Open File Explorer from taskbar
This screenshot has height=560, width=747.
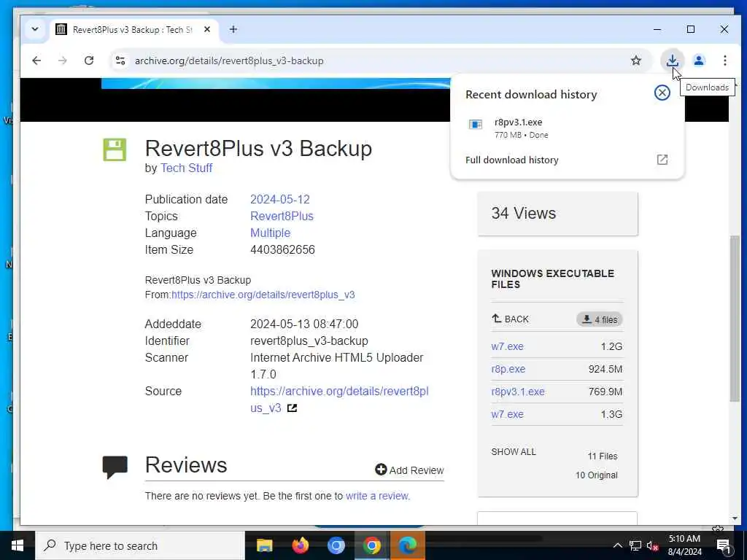tap(264, 545)
